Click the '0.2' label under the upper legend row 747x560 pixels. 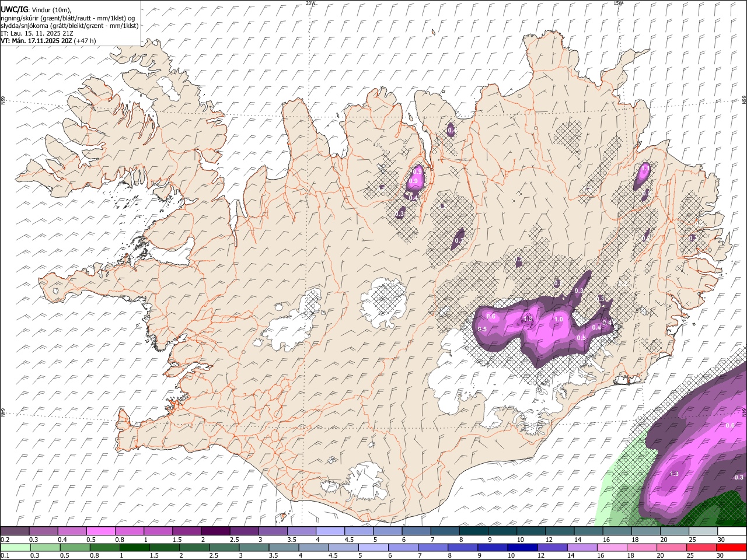pos(4,540)
